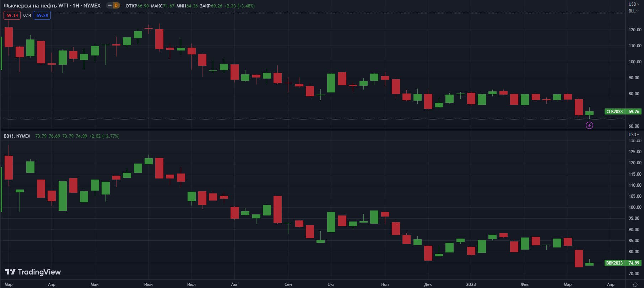Click the ЗАКР 69.26 close value

[x=211, y=6]
